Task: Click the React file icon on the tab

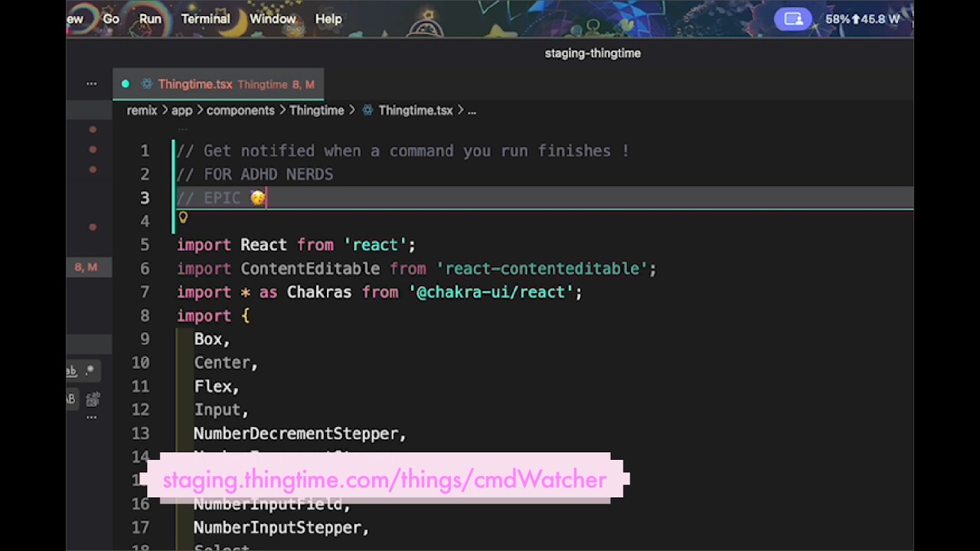Action: click(x=146, y=84)
